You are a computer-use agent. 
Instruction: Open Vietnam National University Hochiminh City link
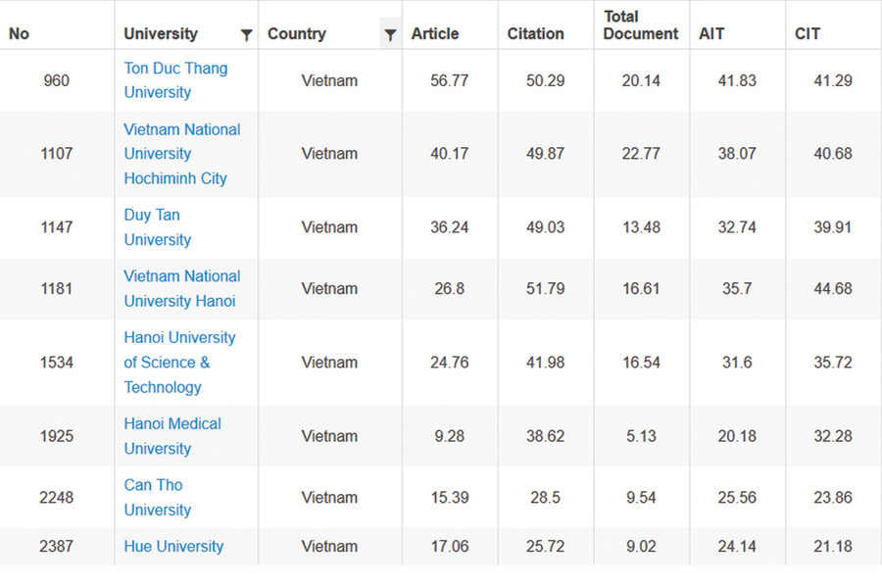tap(181, 154)
